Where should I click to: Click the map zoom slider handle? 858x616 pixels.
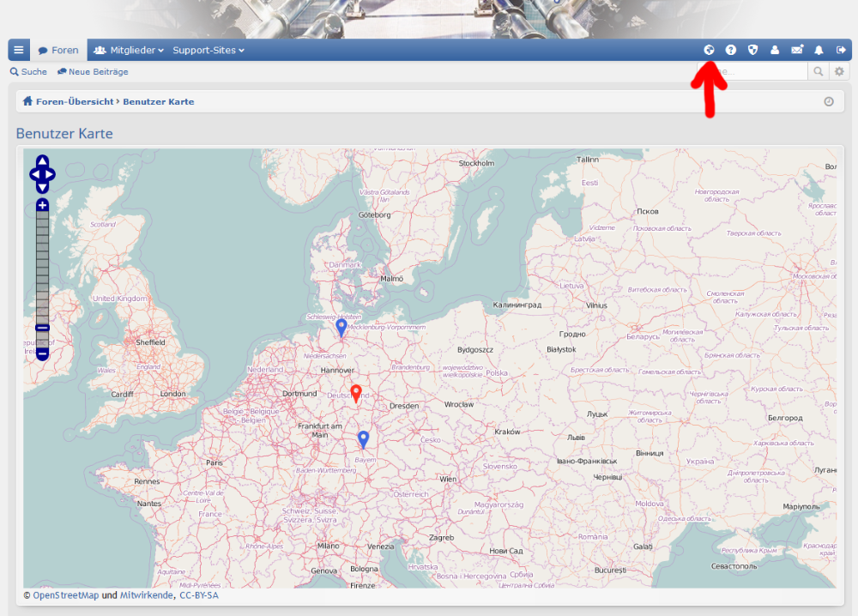pos(42,328)
